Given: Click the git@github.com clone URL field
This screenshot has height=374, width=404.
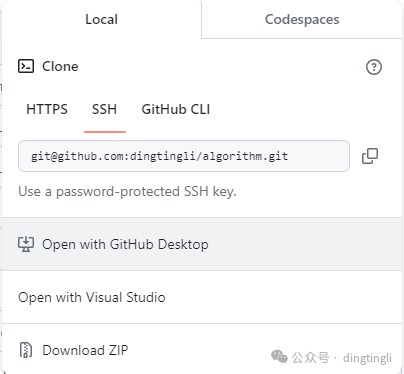Looking at the screenshot, I should point(184,156).
